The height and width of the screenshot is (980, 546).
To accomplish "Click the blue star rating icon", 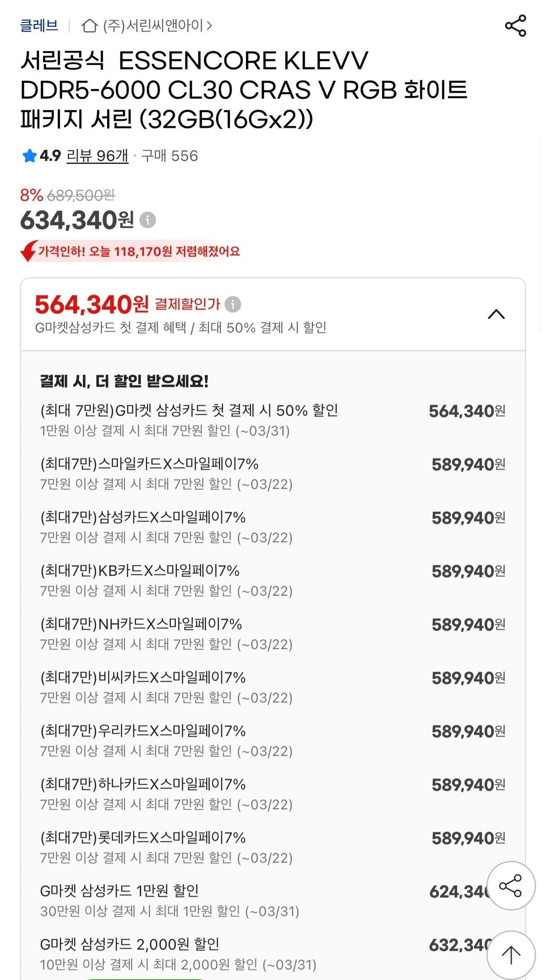I will (29, 156).
